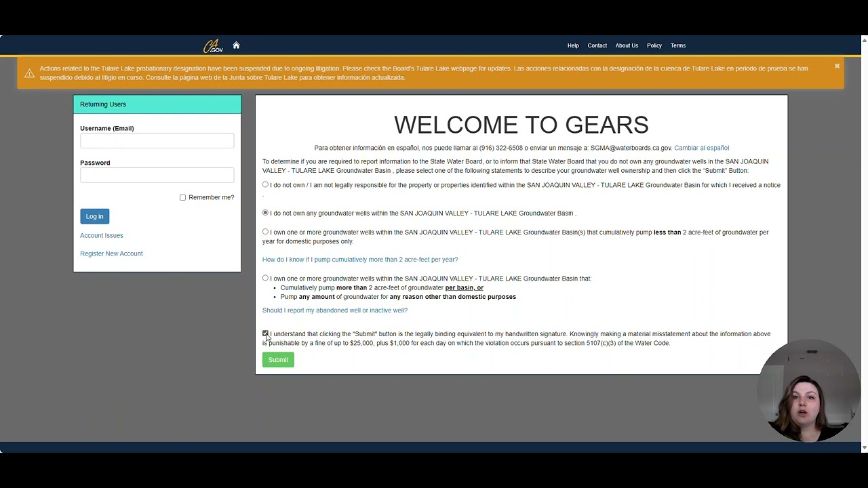The image size is (868, 488).
Task: Open the About Us page
Action: [627, 45]
